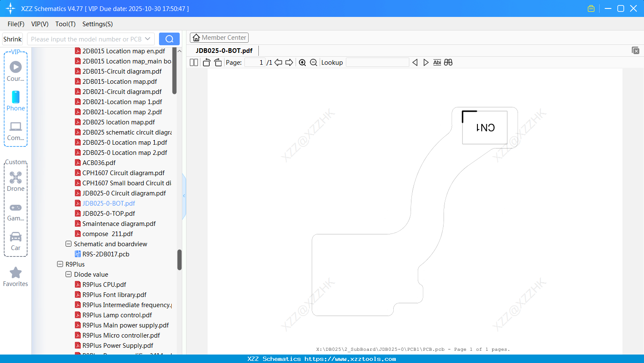This screenshot has width=644, height=363.
Task: Toggle the Abi whole-word match icon
Action: point(437,63)
